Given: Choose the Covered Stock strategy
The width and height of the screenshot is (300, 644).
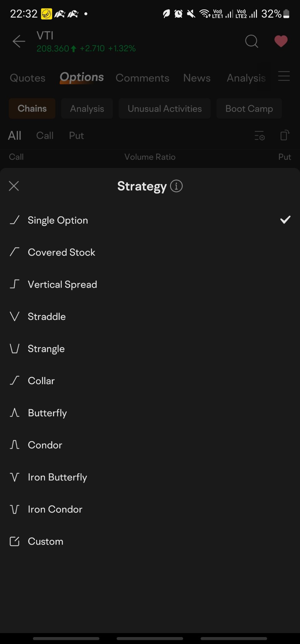Looking at the screenshot, I should pyautogui.click(x=61, y=252).
